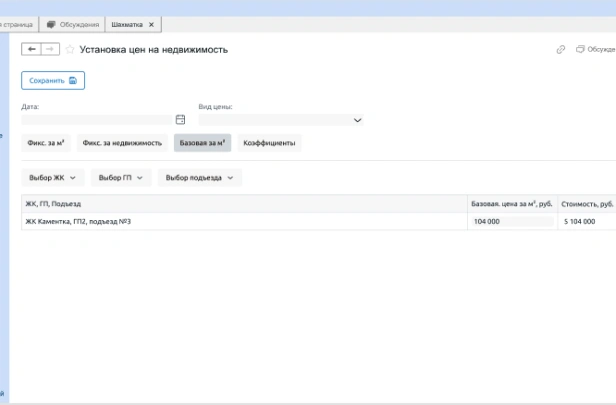Open the Обсуждения panel at top right
This screenshot has height=405, width=616.
(595, 49)
